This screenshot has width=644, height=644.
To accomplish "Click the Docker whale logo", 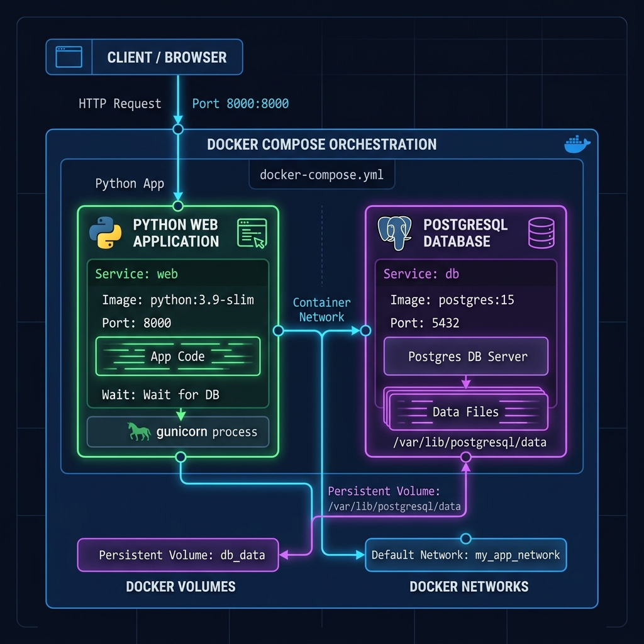I will [x=577, y=144].
